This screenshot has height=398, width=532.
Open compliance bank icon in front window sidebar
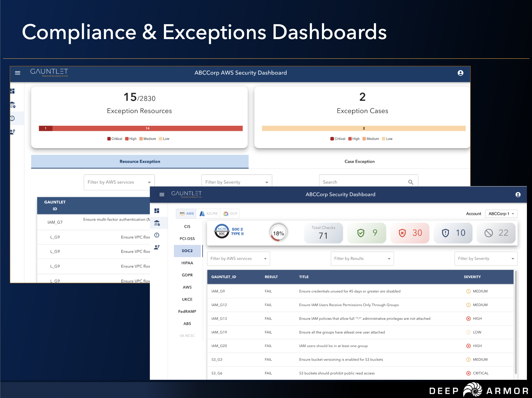tap(157, 223)
